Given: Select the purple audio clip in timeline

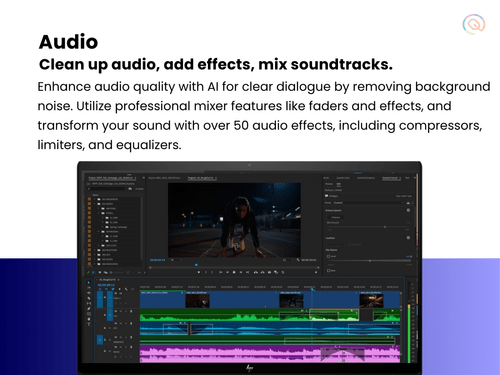Looking at the screenshot, I should pos(270,354).
